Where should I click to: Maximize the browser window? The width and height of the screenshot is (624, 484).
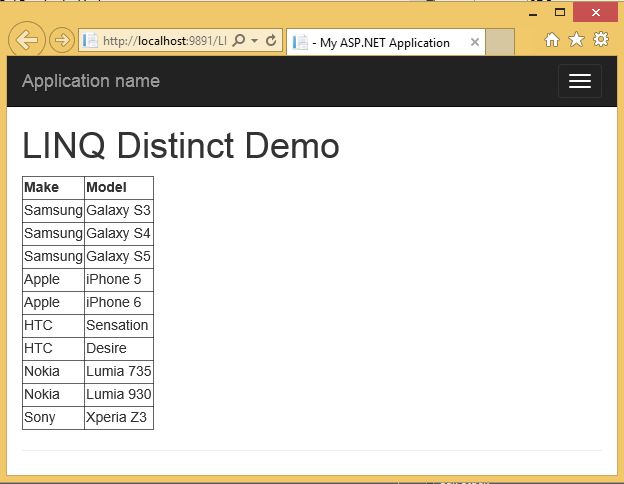[560, 13]
